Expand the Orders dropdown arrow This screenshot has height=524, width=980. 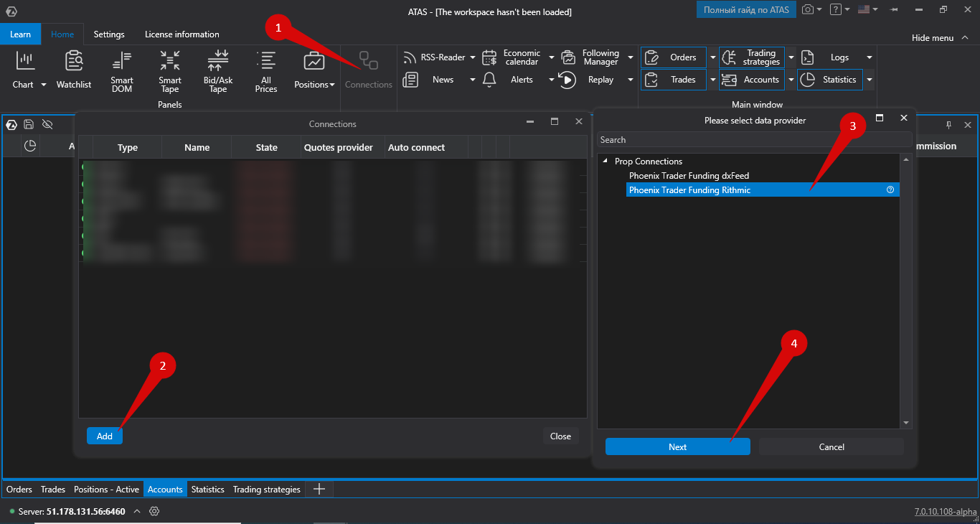(712, 57)
